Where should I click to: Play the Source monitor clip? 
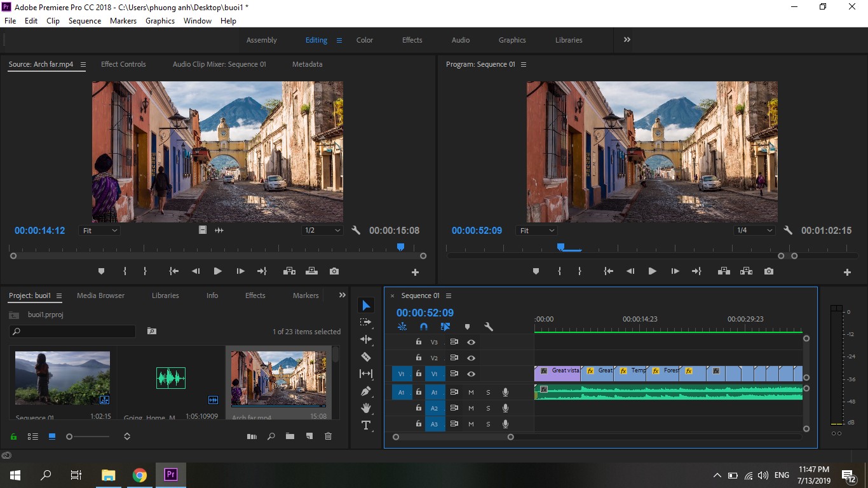(217, 271)
